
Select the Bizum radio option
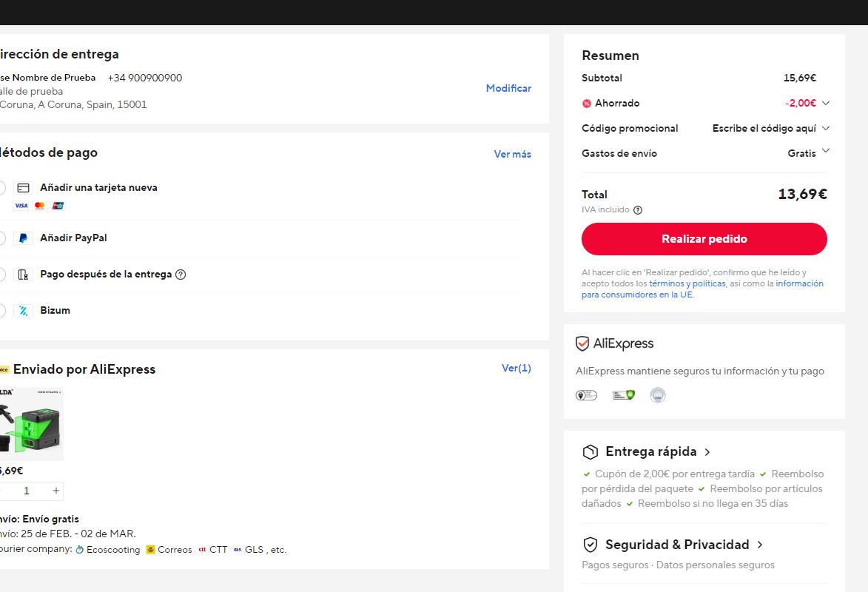1,311
